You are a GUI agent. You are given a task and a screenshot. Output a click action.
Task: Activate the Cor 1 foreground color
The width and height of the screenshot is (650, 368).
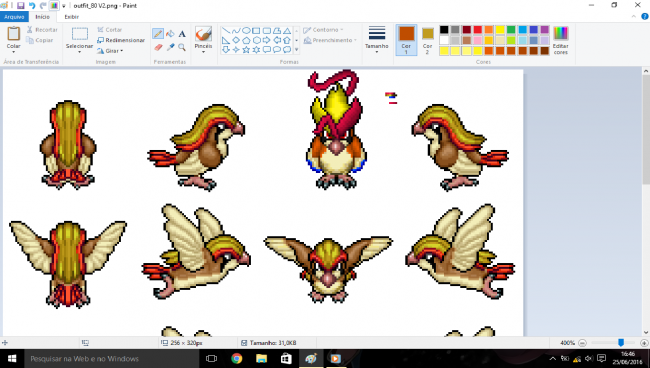(x=406, y=40)
